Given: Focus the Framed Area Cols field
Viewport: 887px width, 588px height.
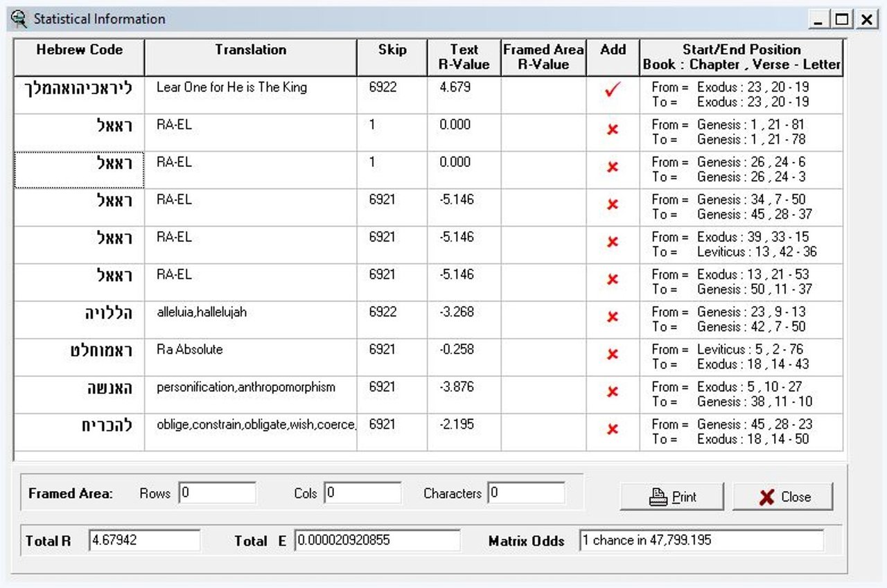Looking at the screenshot, I should point(363,493).
